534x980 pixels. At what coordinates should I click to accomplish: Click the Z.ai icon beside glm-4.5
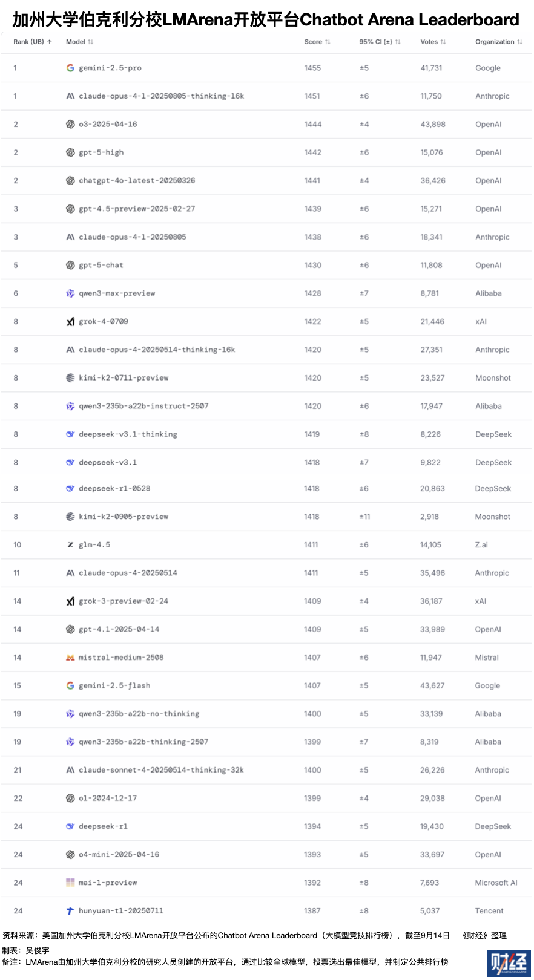tap(70, 545)
